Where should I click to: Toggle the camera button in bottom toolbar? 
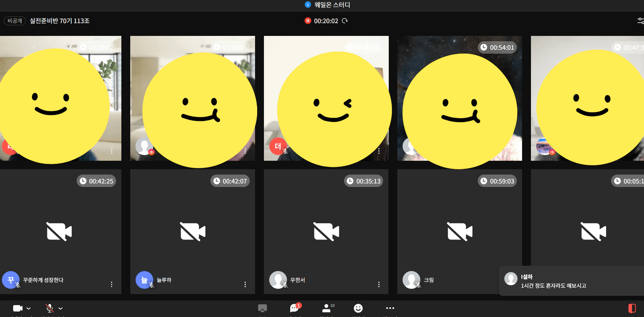tap(17, 308)
